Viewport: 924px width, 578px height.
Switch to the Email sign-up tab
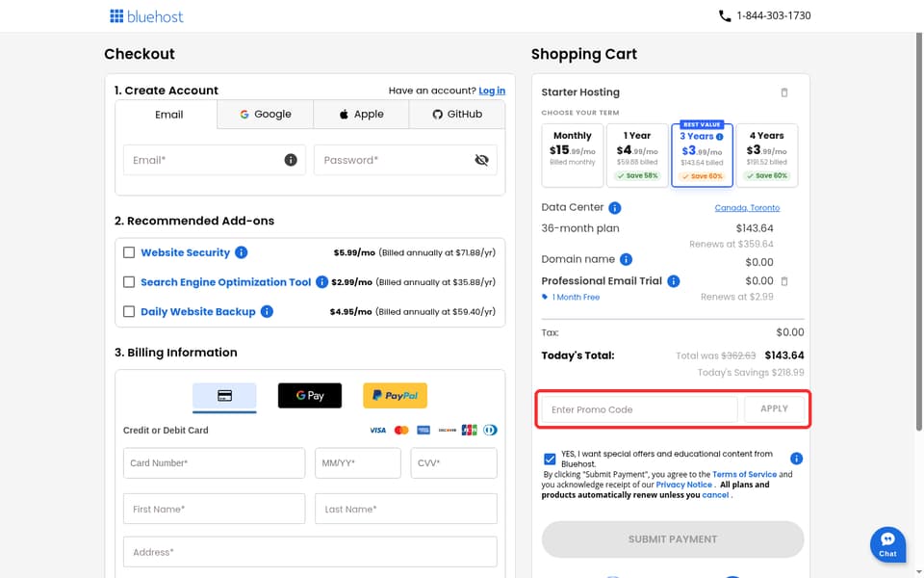pyautogui.click(x=169, y=115)
